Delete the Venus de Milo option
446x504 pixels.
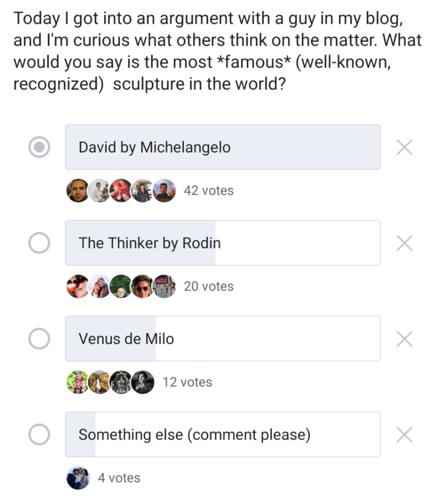pos(404,339)
